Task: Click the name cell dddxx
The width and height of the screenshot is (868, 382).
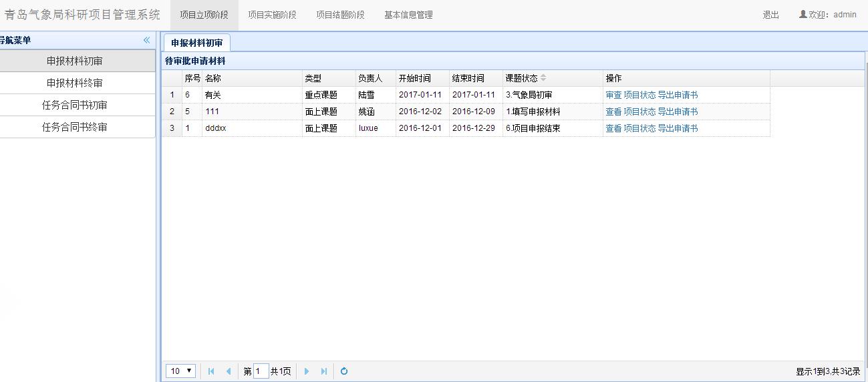Action: click(252, 128)
